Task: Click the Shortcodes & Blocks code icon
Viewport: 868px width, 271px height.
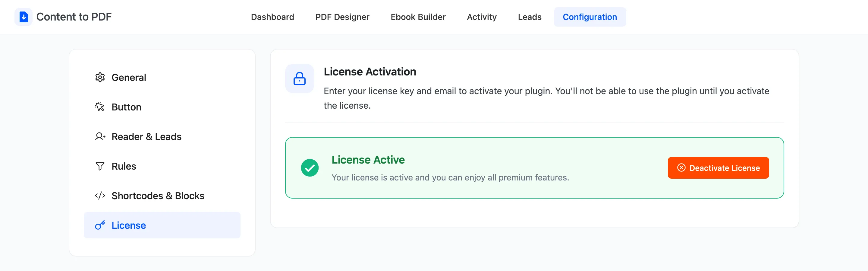Action: [x=100, y=196]
